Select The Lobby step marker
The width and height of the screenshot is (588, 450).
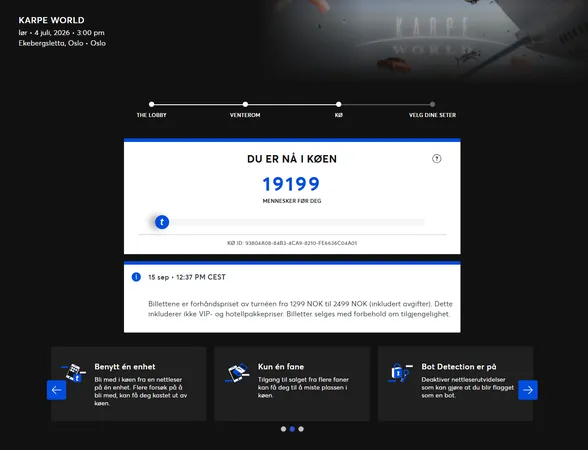[152, 104]
